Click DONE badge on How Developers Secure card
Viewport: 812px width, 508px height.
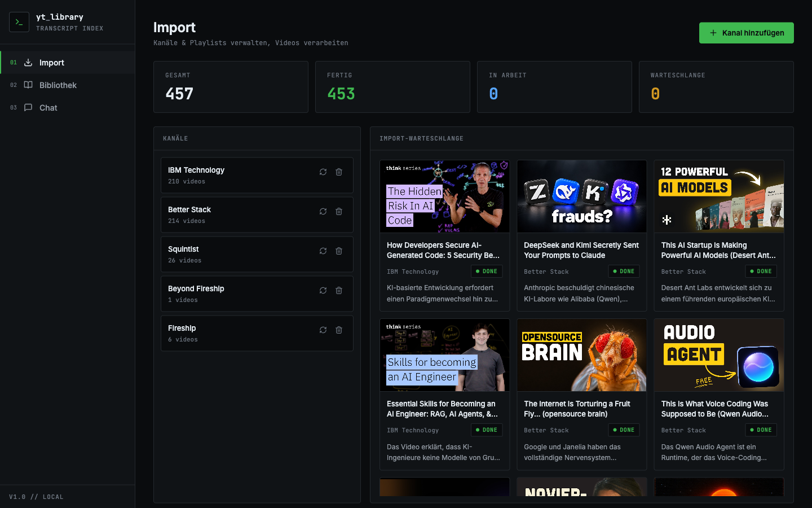pyautogui.click(x=487, y=271)
